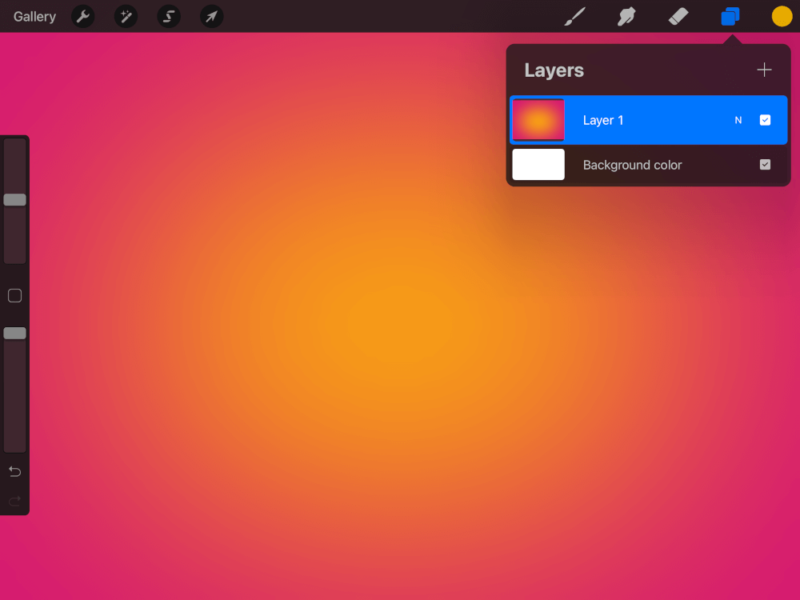
Task: Select the Smudge tool
Action: click(x=627, y=16)
